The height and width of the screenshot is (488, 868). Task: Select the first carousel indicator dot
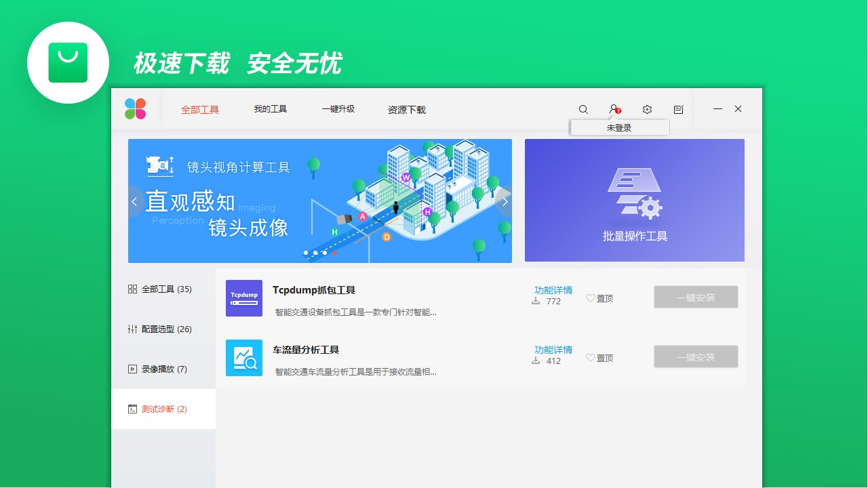coord(306,253)
